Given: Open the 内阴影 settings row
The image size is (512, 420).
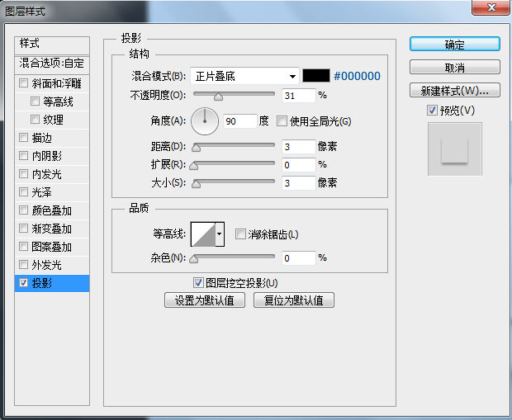Looking at the screenshot, I should tap(52, 156).
